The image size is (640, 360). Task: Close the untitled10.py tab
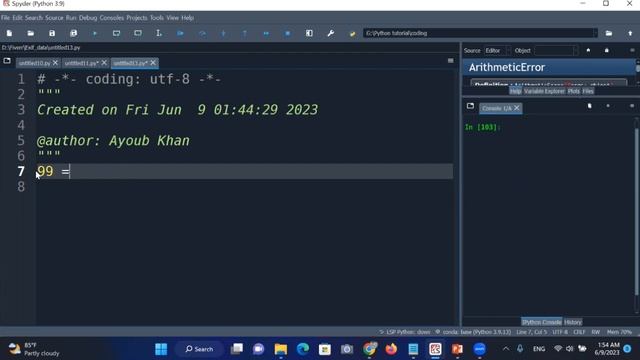(x=55, y=63)
